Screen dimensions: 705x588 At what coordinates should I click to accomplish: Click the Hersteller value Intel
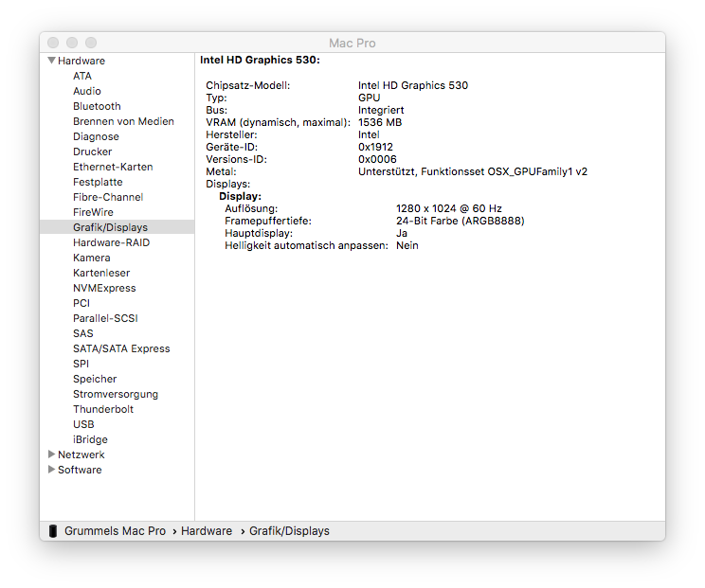coord(369,134)
